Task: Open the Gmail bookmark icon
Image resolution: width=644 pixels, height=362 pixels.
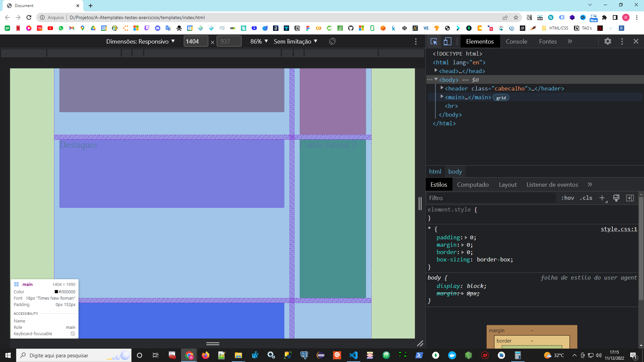Action: pyautogui.click(x=72, y=28)
